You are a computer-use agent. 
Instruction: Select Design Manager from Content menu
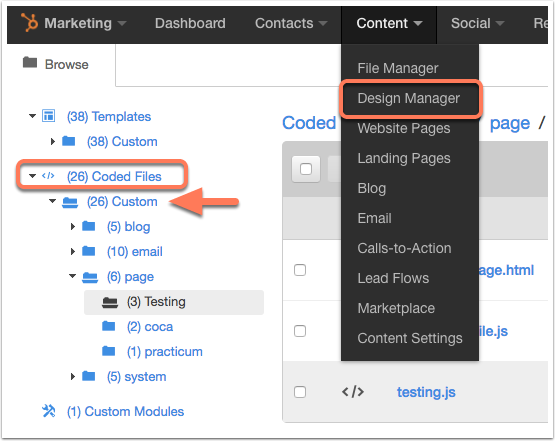[x=409, y=98]
